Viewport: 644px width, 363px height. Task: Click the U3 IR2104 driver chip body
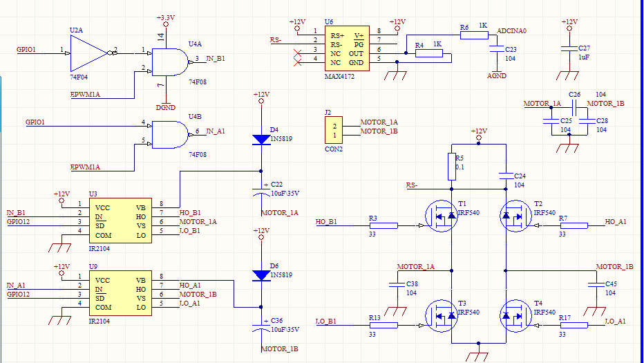(x=119, y=221)
